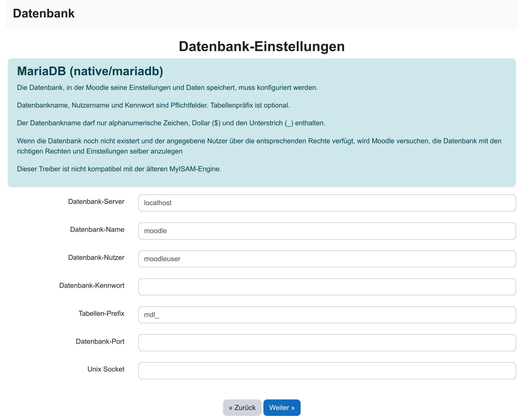Go back with the « Zurück button
The image size is (525, 420).
pyautogui.click(x=242, y=407)
